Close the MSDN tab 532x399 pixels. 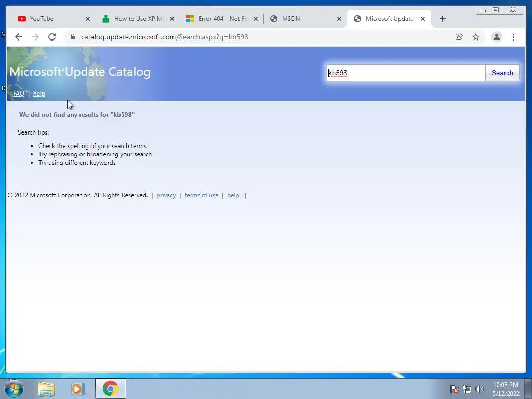[339, 19]
